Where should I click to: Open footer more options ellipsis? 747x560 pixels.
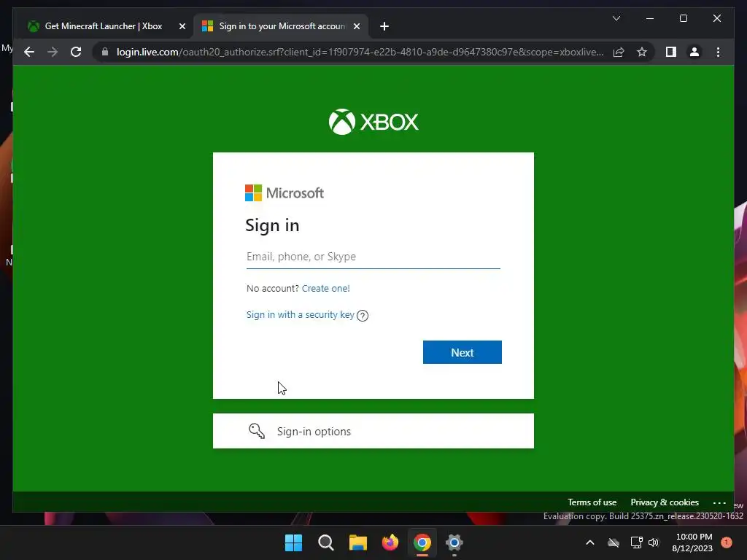tap(719, 503)
